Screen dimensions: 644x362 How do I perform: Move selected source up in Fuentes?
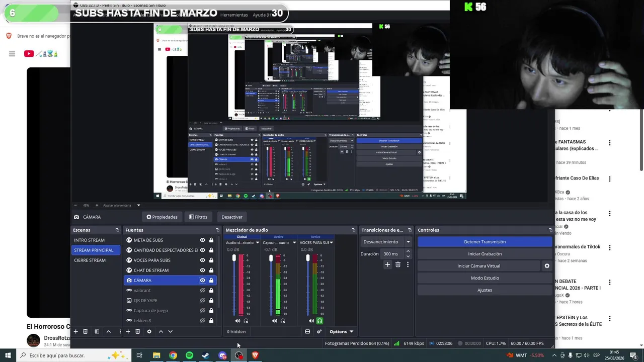[161, 331]
